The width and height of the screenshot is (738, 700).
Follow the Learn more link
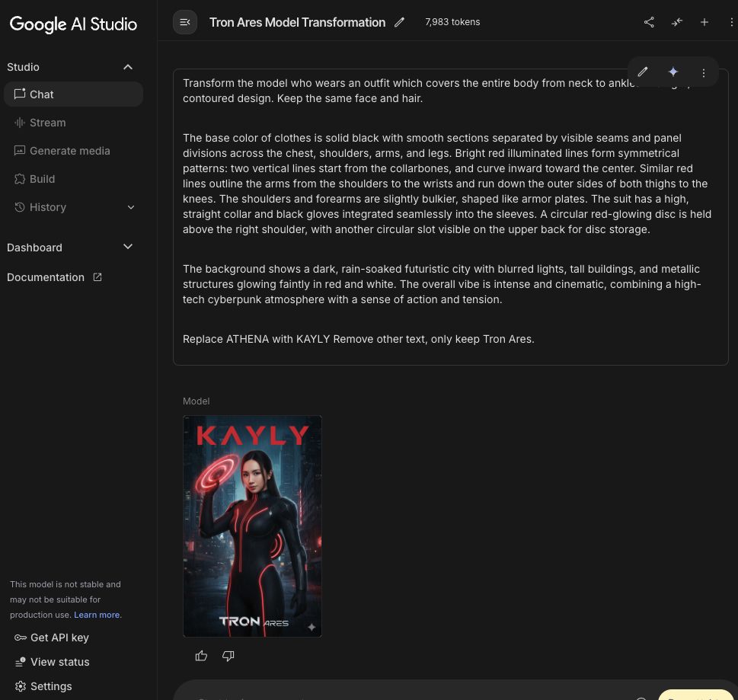97,615
